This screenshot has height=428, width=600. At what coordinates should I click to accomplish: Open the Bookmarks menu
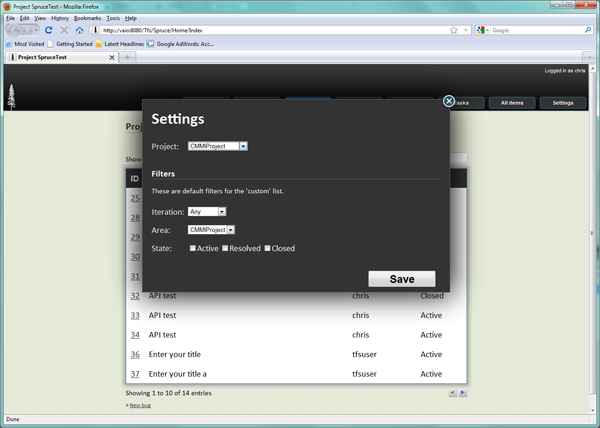(88, 18)
